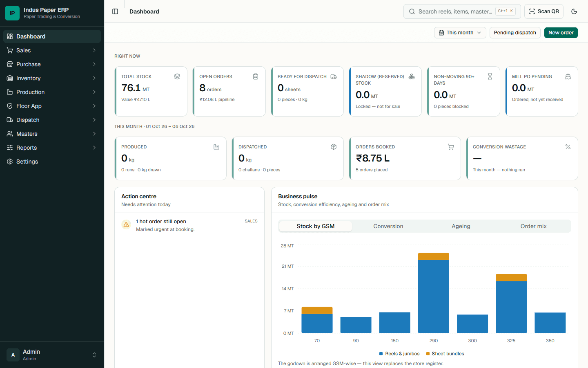This screenshot has width=588, height=368.
Task: Toggle the sidebar collapse icon
Action: [x=115, y=11]
